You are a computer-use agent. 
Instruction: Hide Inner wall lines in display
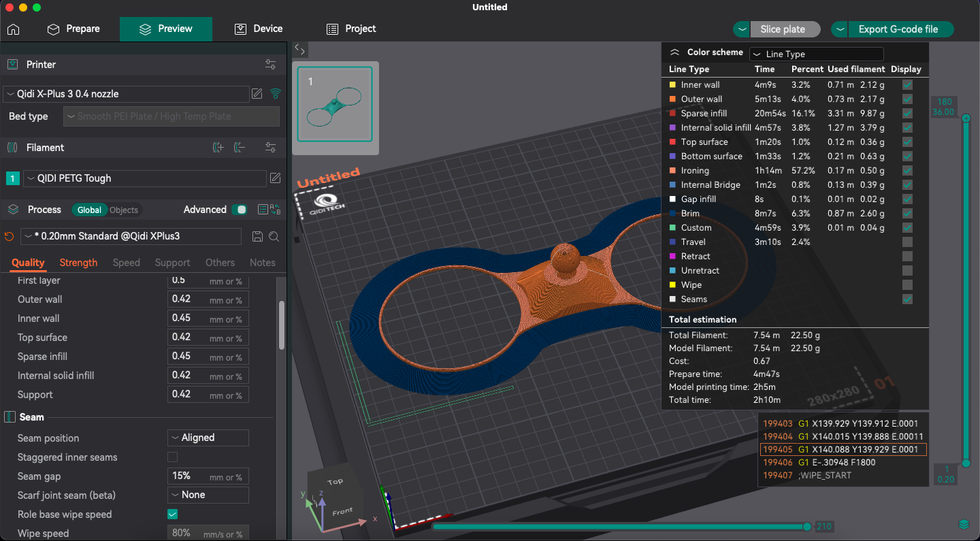907,85
